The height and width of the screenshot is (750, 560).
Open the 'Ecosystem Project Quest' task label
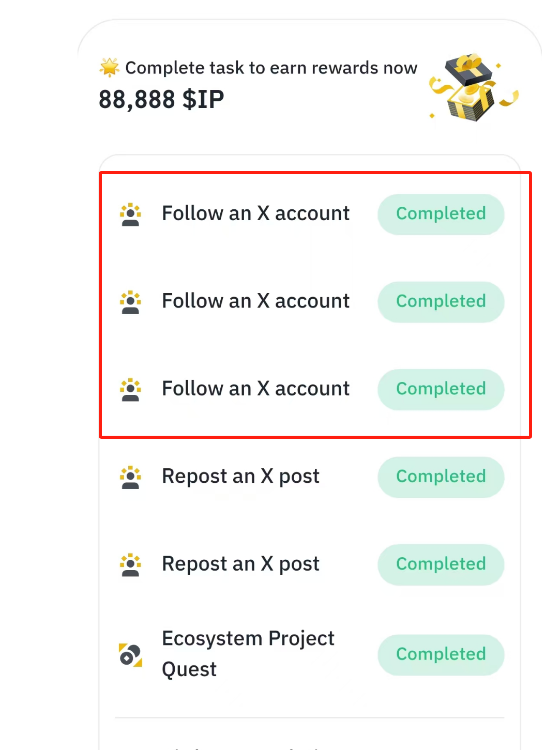248,654
